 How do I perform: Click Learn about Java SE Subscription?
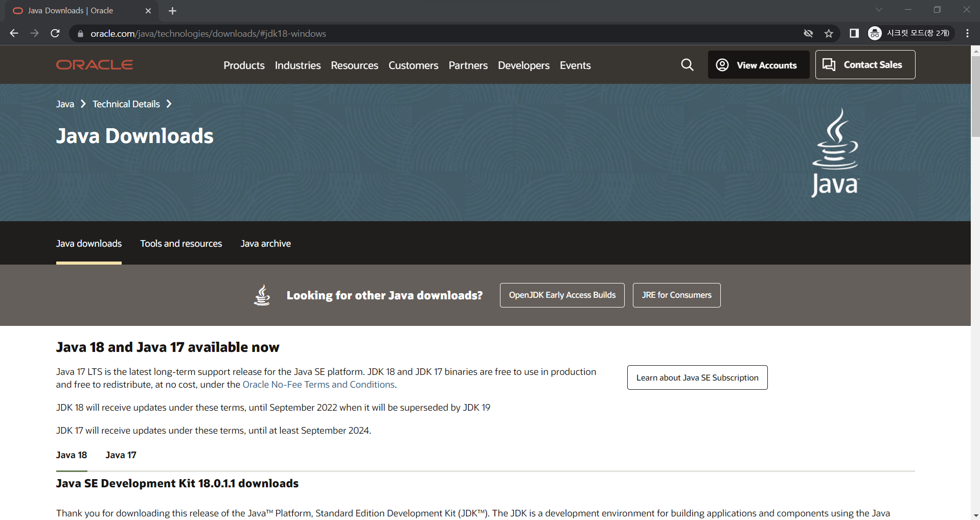pyautogui.click(x=697, y=377)
